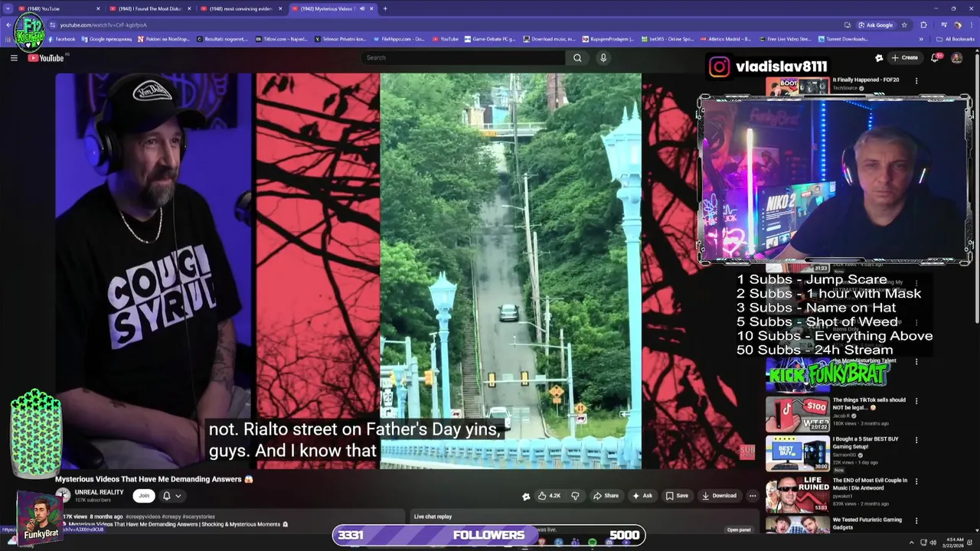Click the Ask button below video
The width and height of the screenshot is (980, 551).
(642, 496)
